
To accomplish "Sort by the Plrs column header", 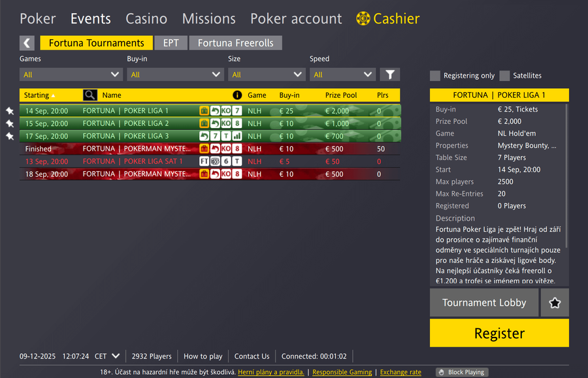I will [382, 95].
